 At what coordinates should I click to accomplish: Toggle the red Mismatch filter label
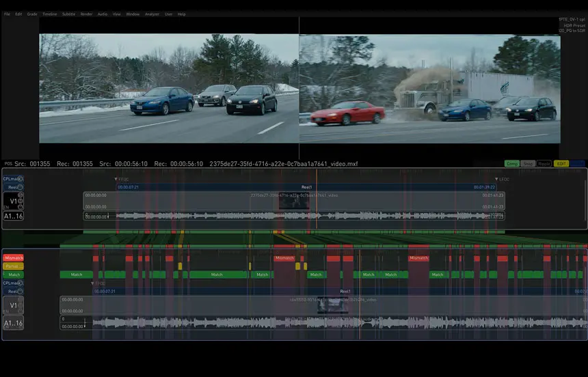coord(14,258)
